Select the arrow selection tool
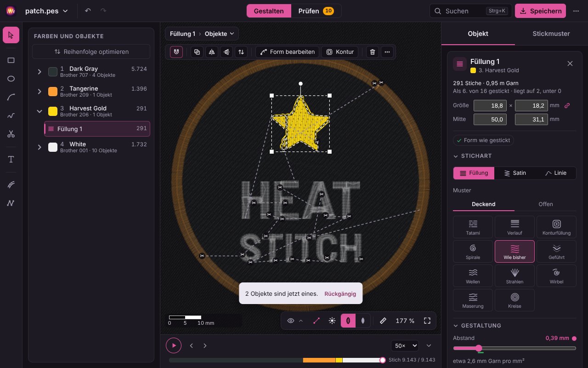Screen dimensions: 588x368 click(11, 35)
